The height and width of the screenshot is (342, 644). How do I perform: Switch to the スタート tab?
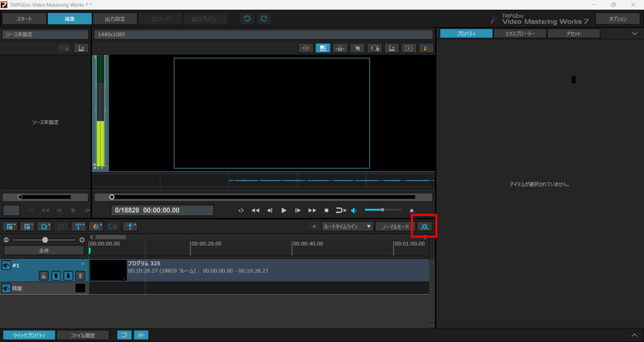[24, 19]
